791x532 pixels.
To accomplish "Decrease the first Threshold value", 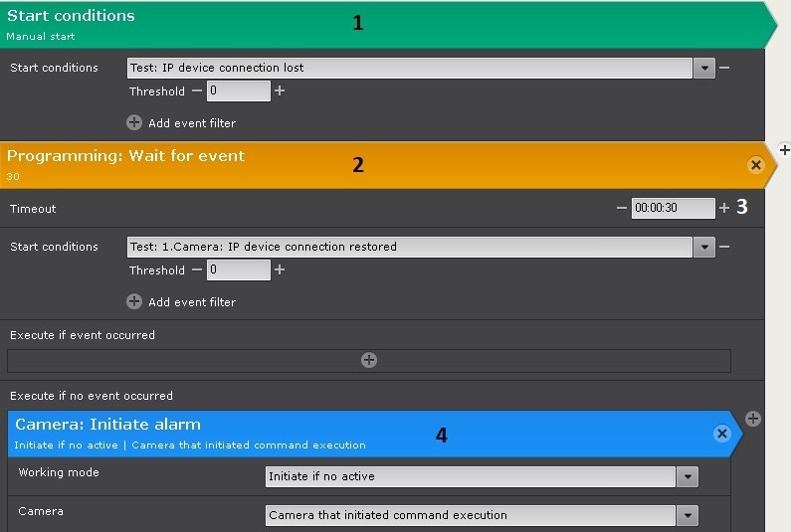I will [197, 91].
